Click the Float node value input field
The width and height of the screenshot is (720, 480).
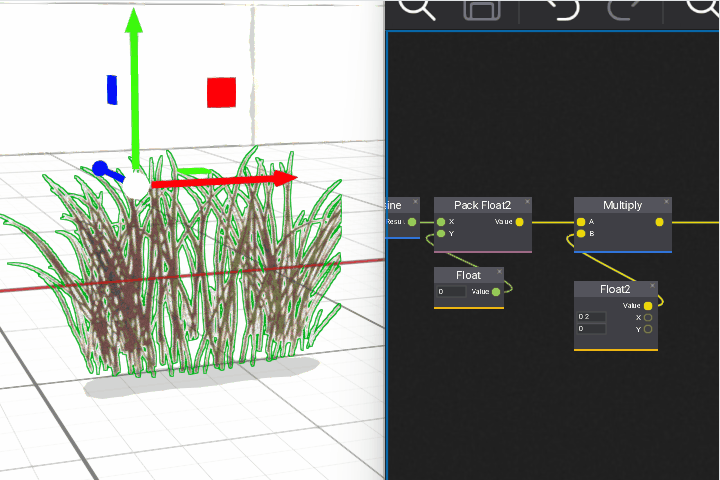pyautogui.click(x=451, y=292)
